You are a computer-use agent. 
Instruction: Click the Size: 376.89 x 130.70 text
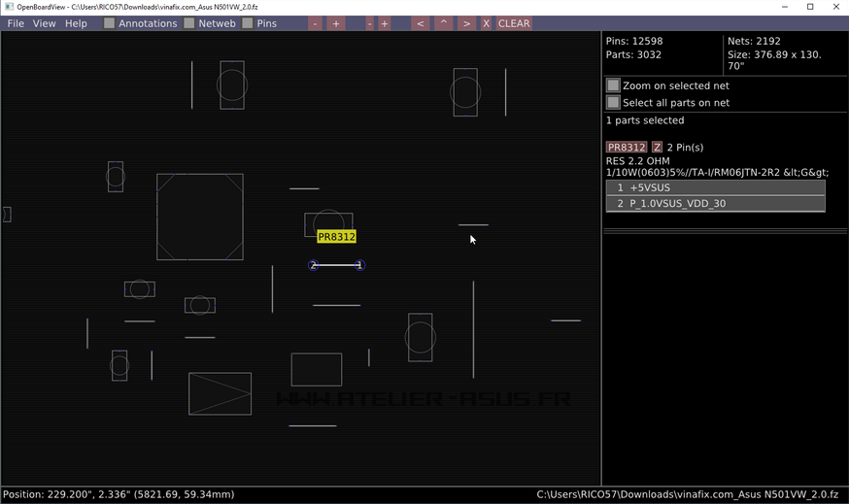coord(774,60)
